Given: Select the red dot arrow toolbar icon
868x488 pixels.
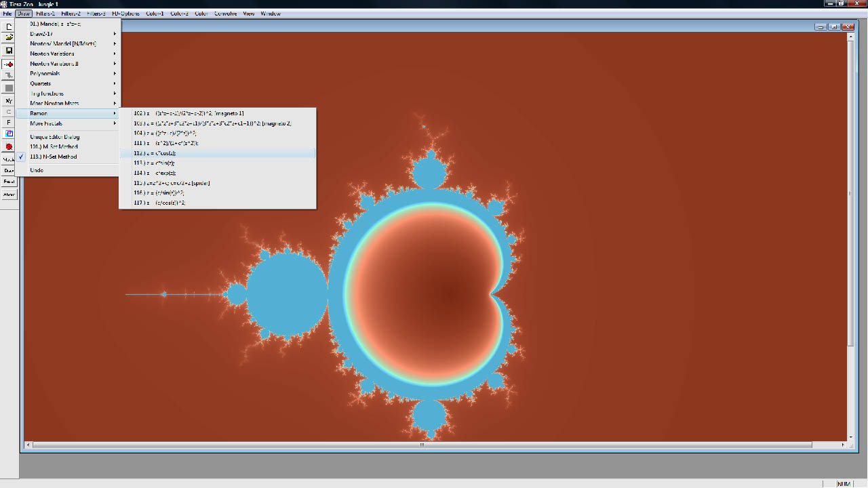Looking at the screenshot, I should click(9, 64).
